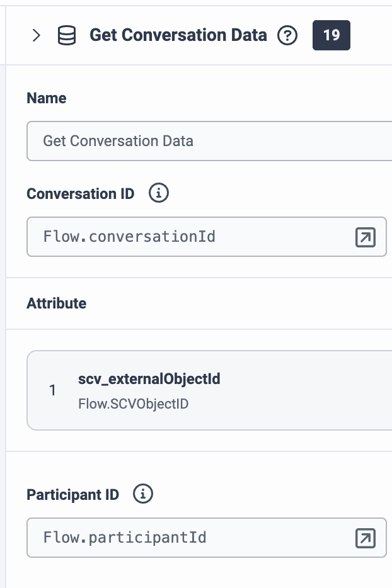392x588 pixels.
Task: Click the Flow.participantId expression field
Action: (x=207, y=538)
